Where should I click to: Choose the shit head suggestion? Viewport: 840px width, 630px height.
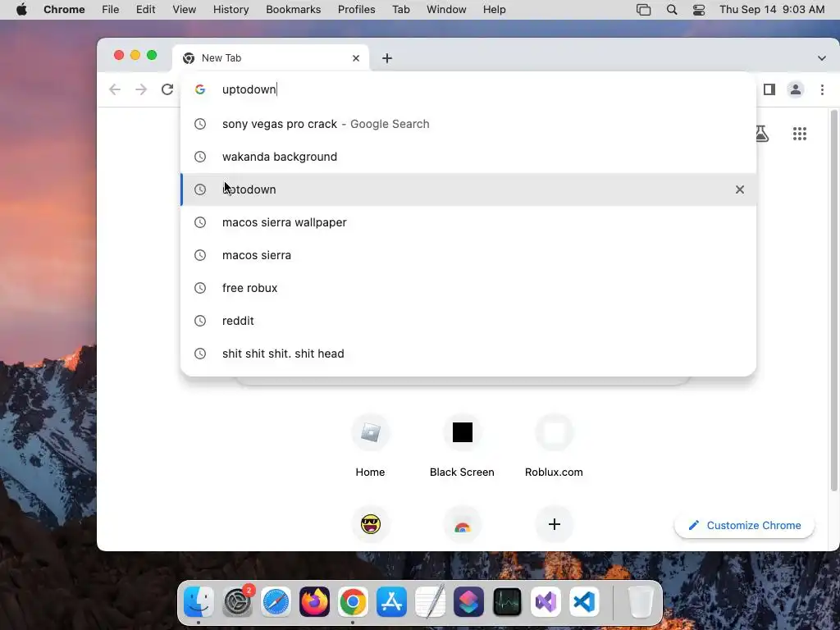(x=468, y=354)
